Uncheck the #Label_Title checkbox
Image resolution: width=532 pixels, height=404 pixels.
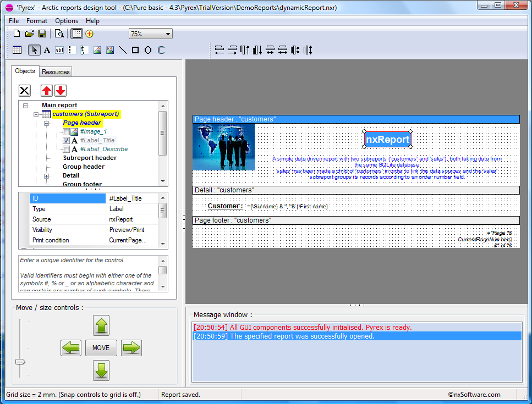coord(66,141)
